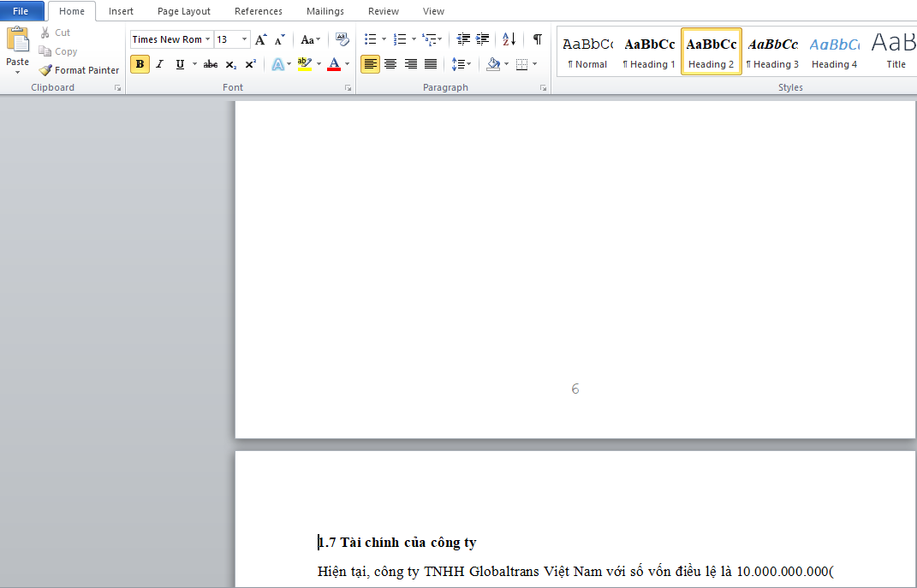The image size is (917, 588).
Task: Center the paragraph text
Action: tap(390, 64)
